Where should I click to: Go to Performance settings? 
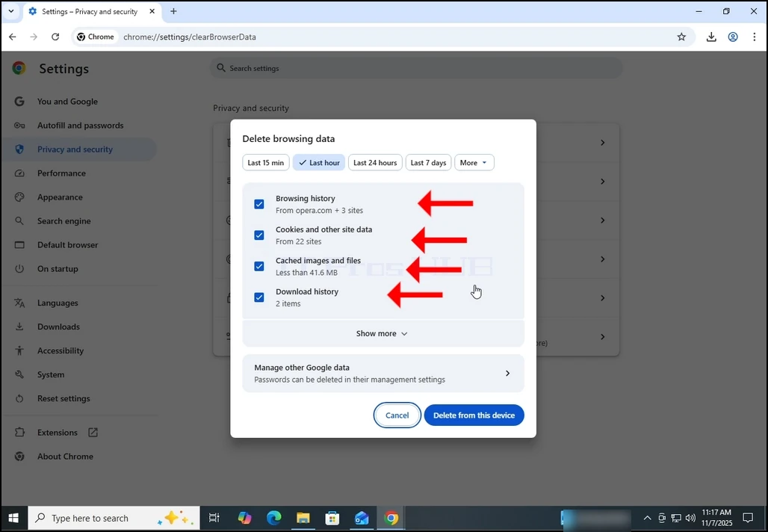tap(61, 173)
